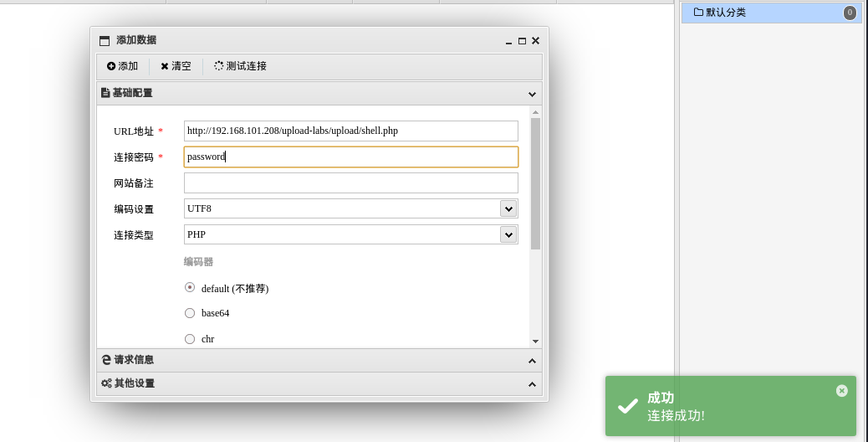
Task: Focus the 连接密码 password field
Action: click(x=351, y=157)
